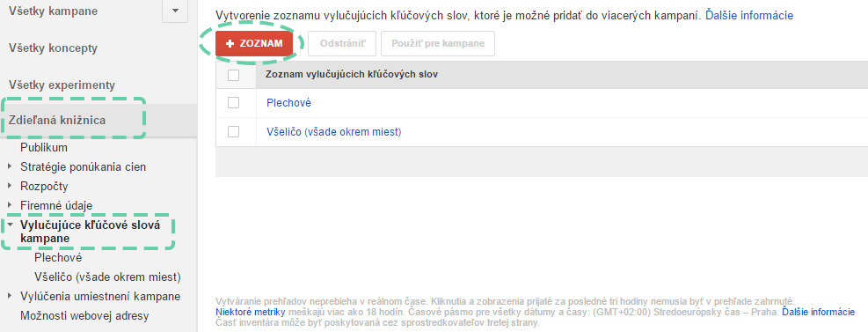868x332 pixels.
Task: Select Zdieľaná knižnica in the sidebar
Action: [x=57, y=120]
